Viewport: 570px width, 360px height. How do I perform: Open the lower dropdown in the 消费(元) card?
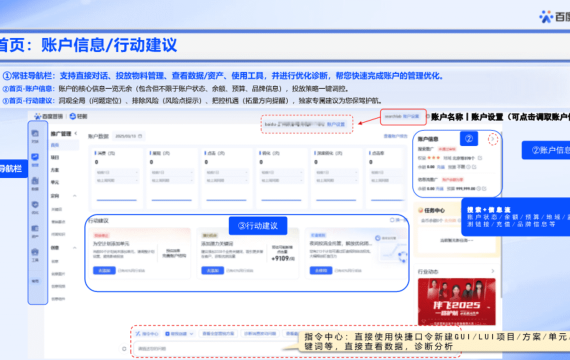117,180
